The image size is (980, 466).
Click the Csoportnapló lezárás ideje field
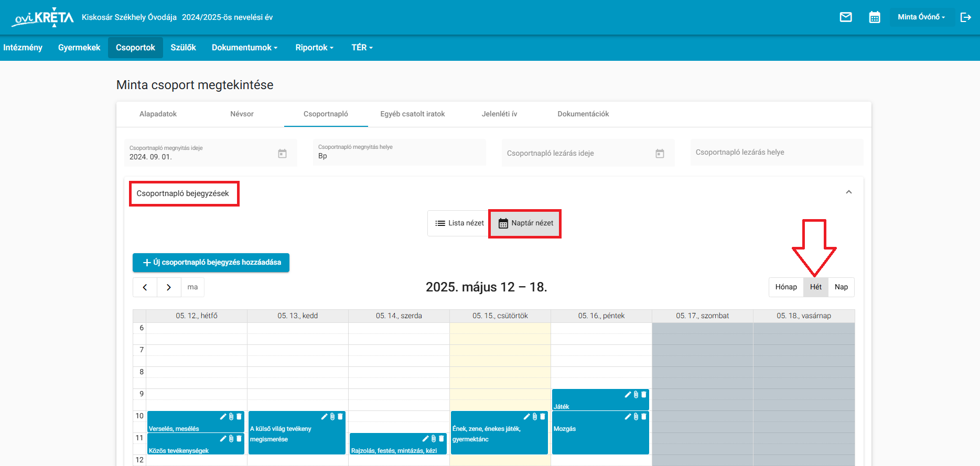(588, 153)
